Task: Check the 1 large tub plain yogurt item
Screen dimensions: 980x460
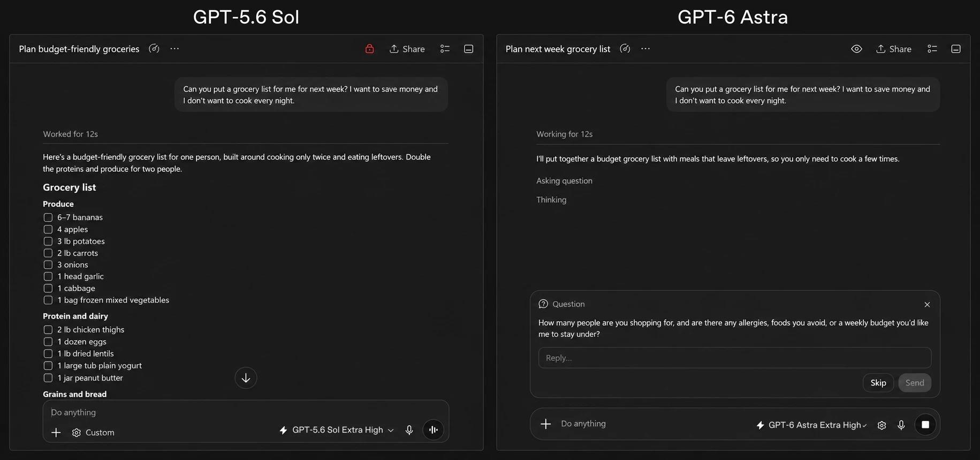Action: click(x=48, y=366)
